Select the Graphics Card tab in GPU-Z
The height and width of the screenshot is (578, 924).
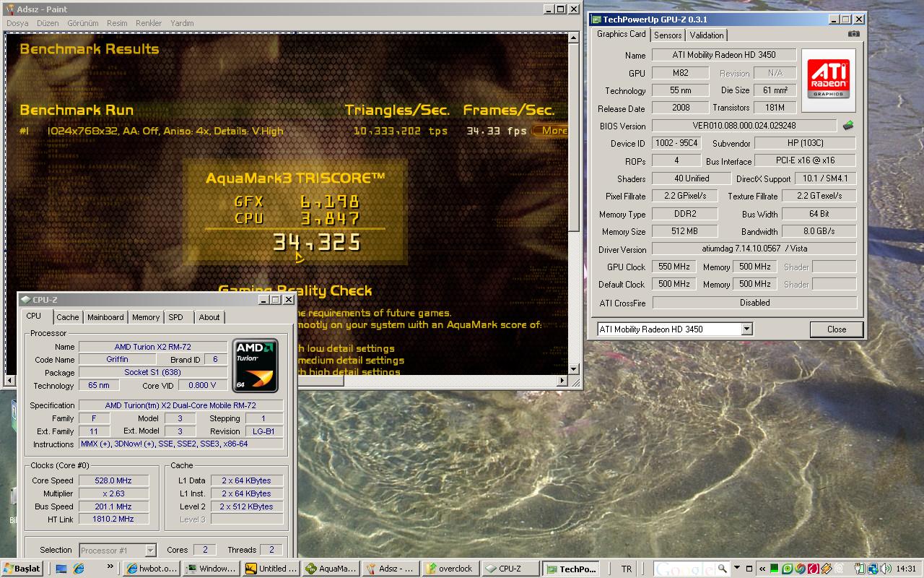pyautogui.click(x=621, y=34)
